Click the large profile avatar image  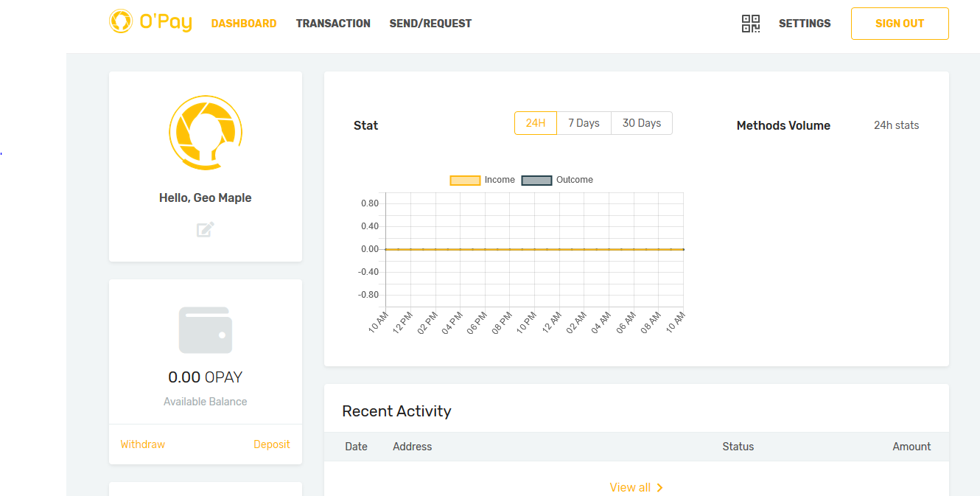coord(206,133)
